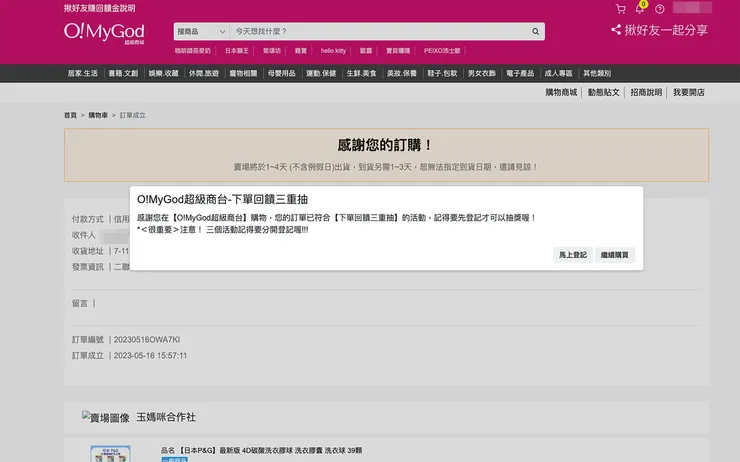Go to the 購物商城 tab
740x462 pixels.
tap(561, 92)
